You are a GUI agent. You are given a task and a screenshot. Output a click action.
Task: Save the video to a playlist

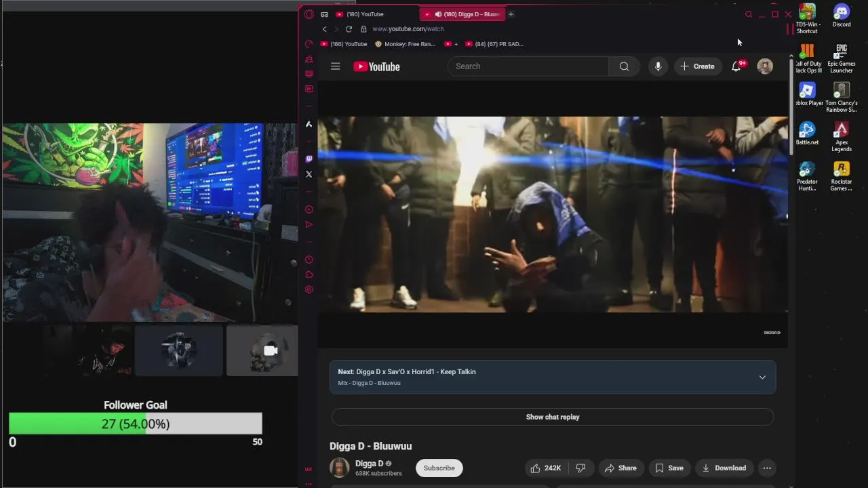(x=669, y=468)
